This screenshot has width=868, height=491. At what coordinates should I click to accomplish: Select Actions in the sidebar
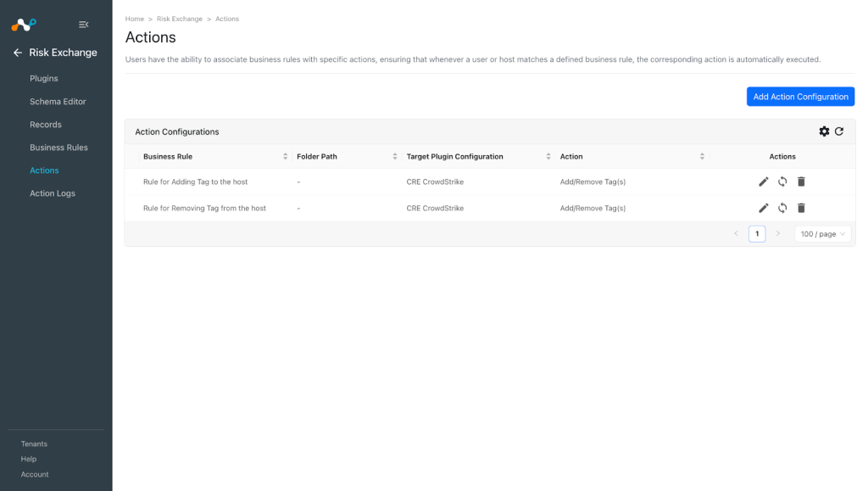coord(44,170)
